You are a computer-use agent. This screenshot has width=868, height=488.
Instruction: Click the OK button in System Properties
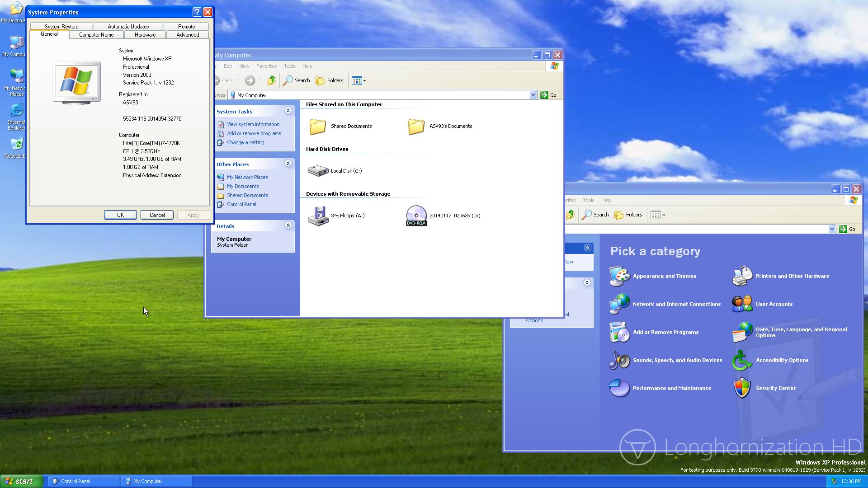click(x=120, y=215)
